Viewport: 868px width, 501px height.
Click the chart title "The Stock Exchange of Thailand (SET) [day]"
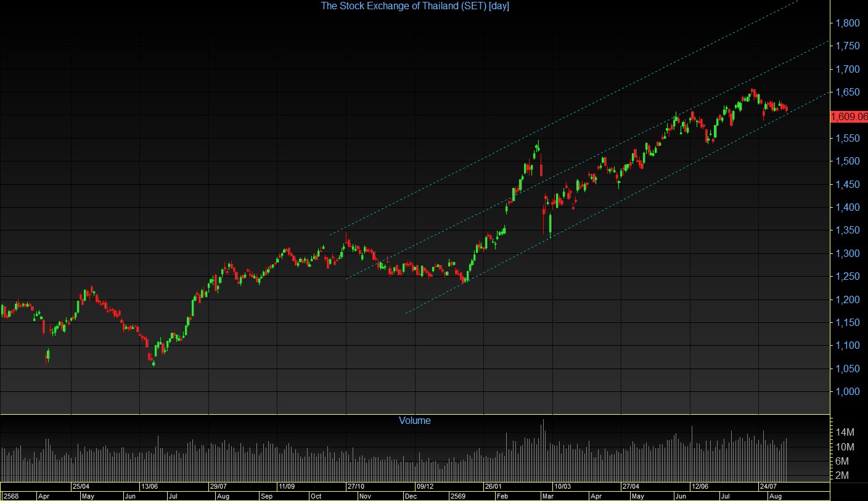pyautogui.click(x=414, y=6)
